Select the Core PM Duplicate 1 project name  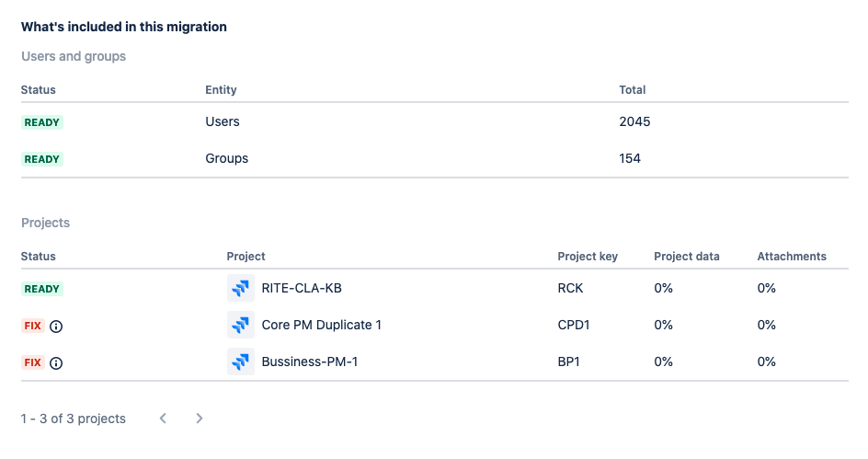[321, 325]
